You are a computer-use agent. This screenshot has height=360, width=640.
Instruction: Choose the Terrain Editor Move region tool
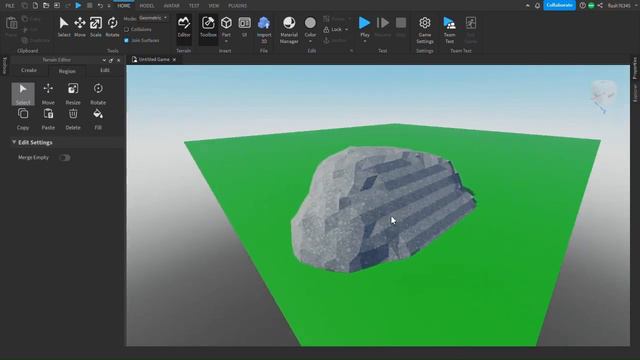coord(48,94)
